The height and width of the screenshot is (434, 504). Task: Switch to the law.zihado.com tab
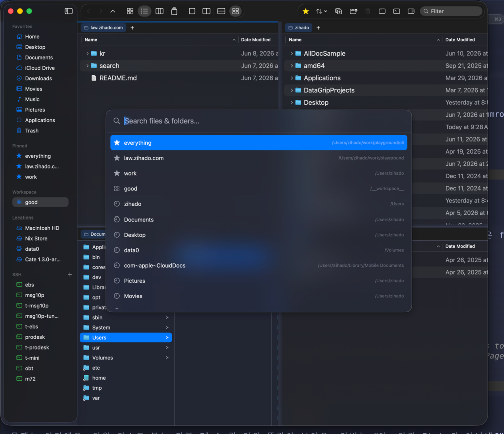click(103, 28)
